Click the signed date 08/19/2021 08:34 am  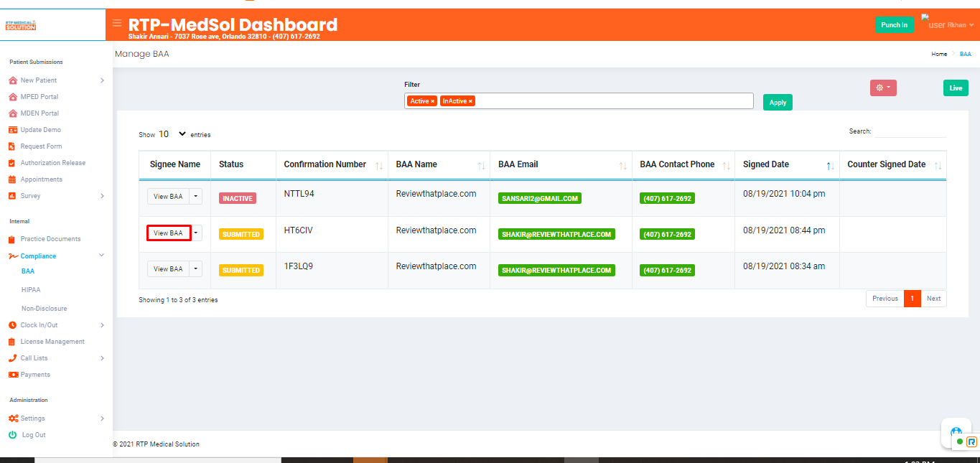(784, 266)
